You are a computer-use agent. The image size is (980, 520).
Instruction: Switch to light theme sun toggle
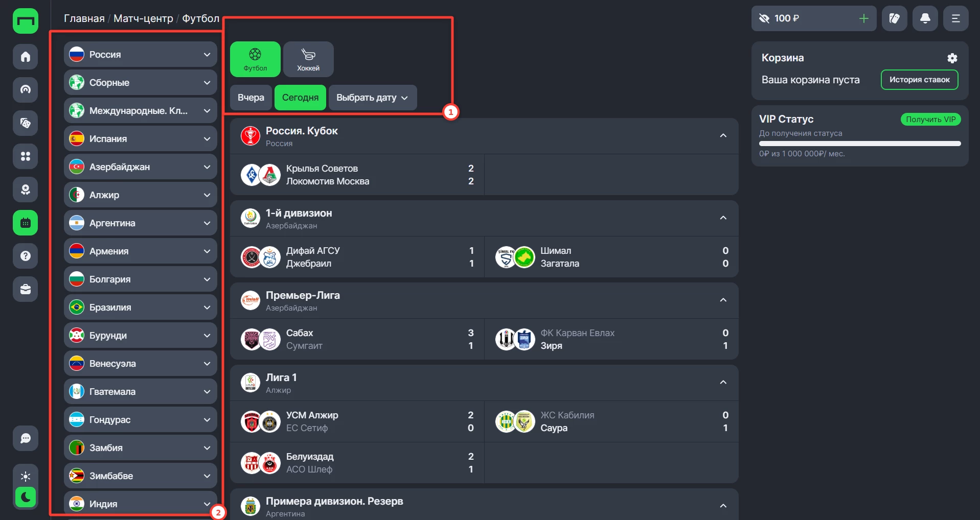tap(26, 477)
